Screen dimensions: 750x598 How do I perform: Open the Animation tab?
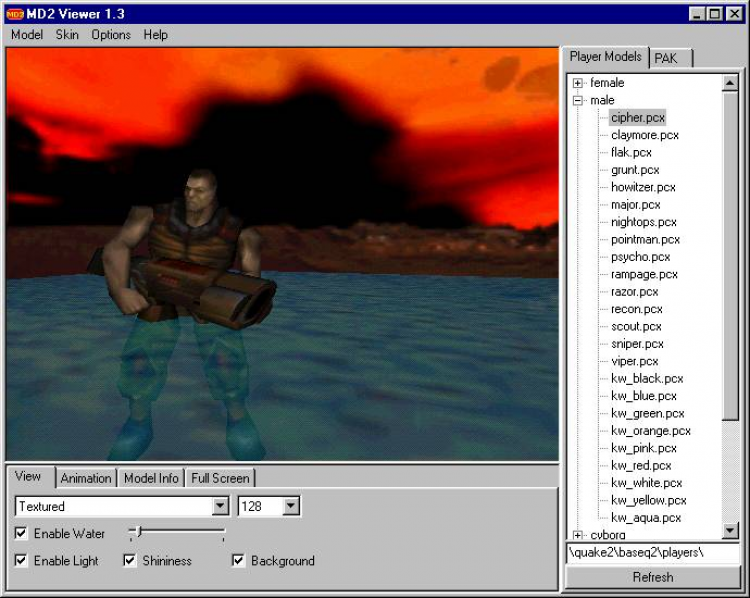[86, 478]
